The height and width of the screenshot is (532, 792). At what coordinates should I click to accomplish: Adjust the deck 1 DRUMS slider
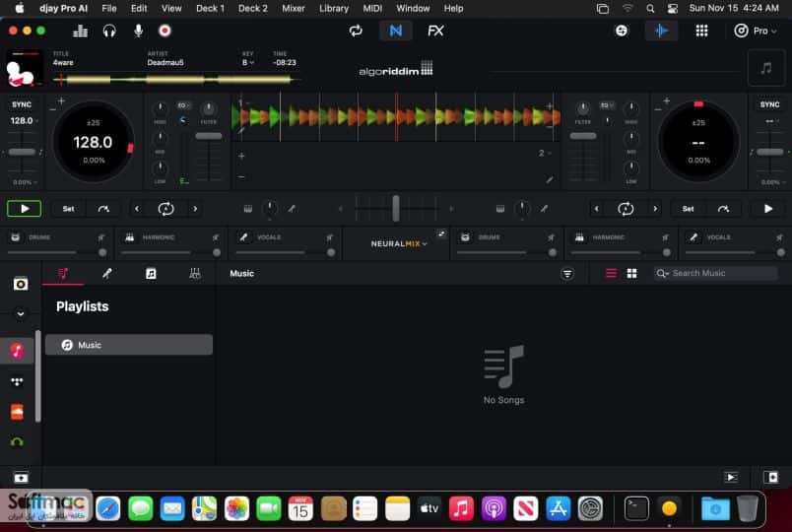pyautogui.click(x=57, y=252)
